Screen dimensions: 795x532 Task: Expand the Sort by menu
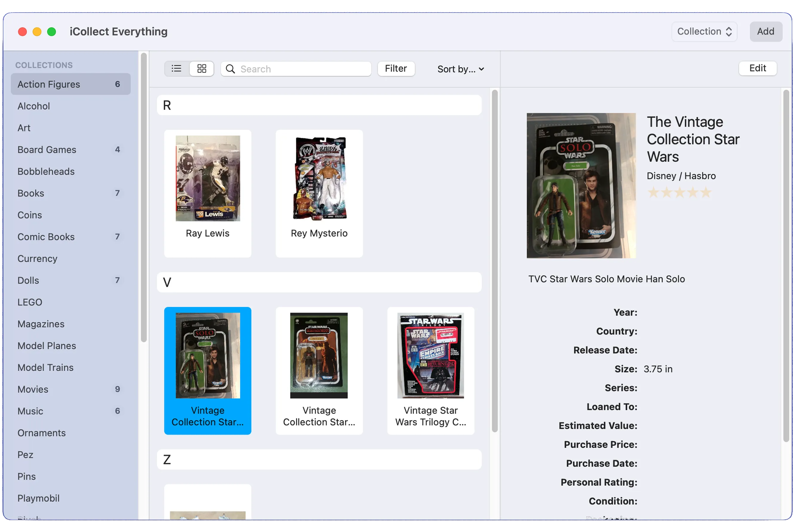(x=460, y=69)
